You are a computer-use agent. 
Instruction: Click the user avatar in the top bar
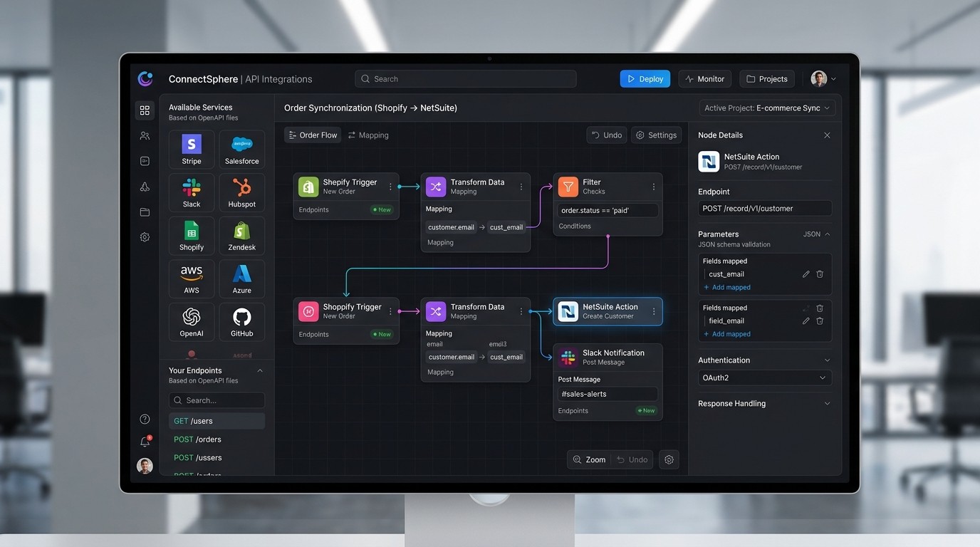coord(818,78)
